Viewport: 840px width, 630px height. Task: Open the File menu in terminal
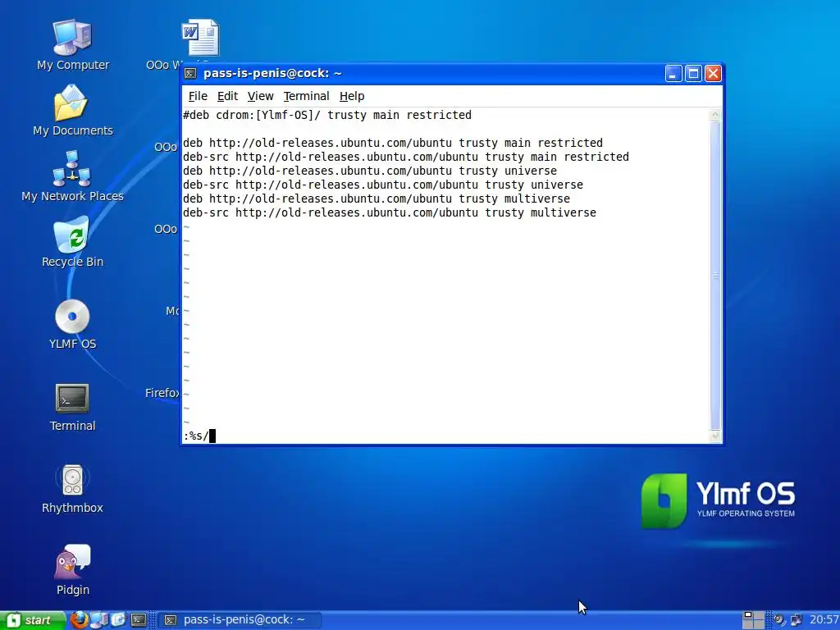pyautogui.click(x=198, y=97)
